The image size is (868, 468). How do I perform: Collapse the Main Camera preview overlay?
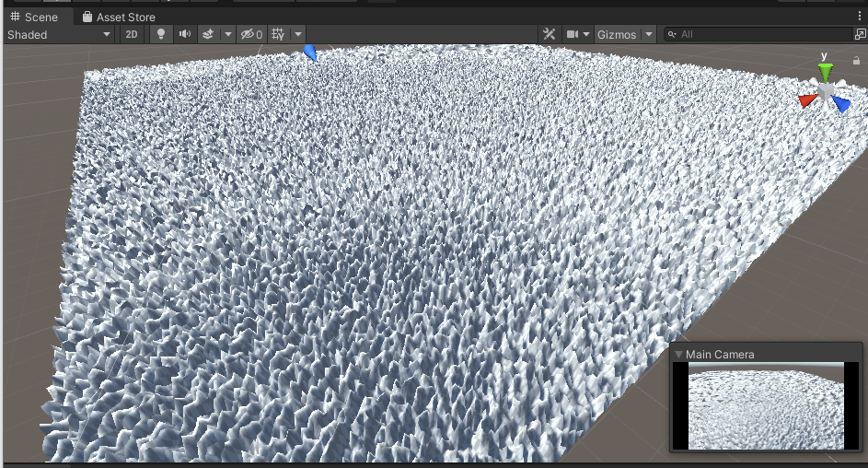point(678,354)
